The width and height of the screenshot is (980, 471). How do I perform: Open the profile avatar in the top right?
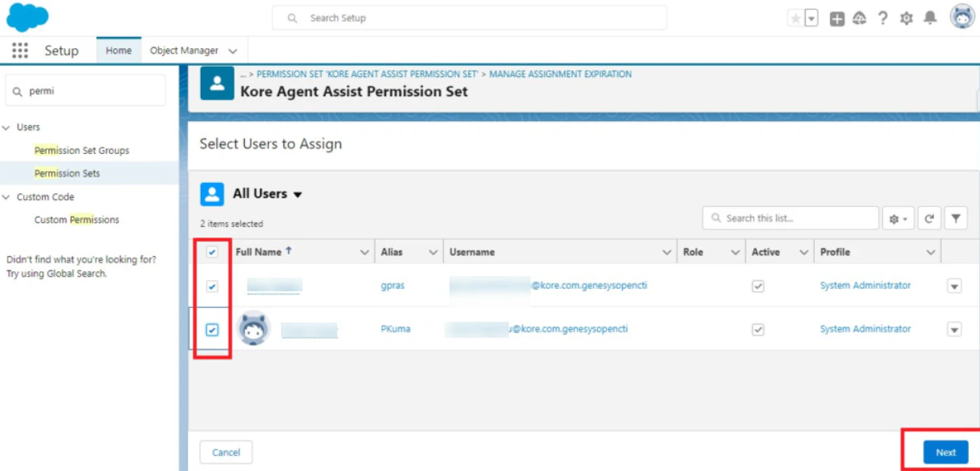click(962, 17)
